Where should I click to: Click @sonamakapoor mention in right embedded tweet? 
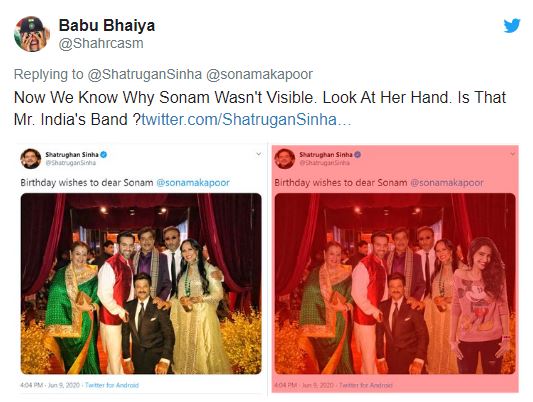point(447,183)
